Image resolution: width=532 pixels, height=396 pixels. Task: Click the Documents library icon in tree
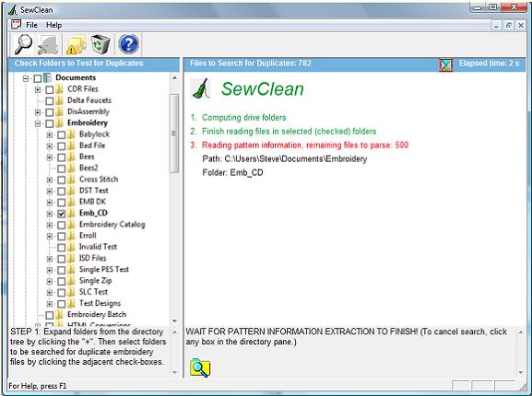coord(48,77)
